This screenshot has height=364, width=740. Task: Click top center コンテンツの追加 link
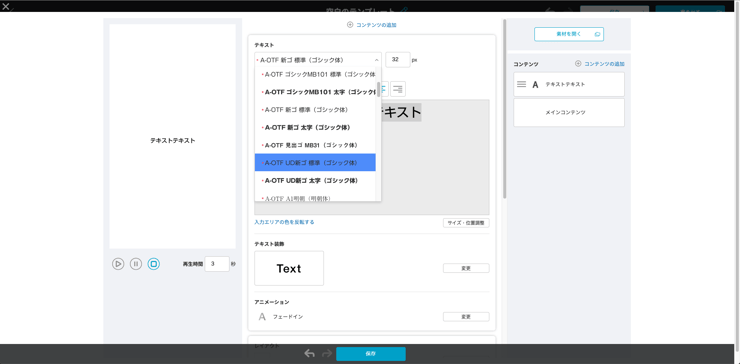(376, 25)
